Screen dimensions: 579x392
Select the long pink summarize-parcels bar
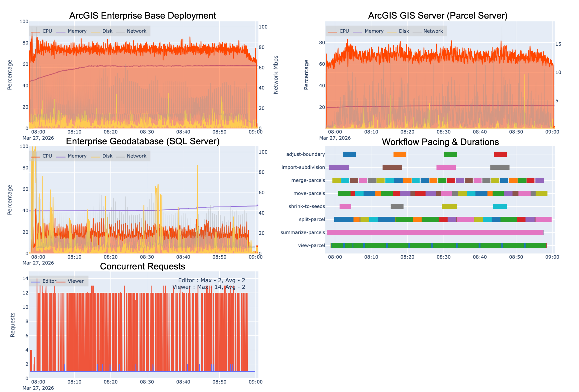pos(435,232)
